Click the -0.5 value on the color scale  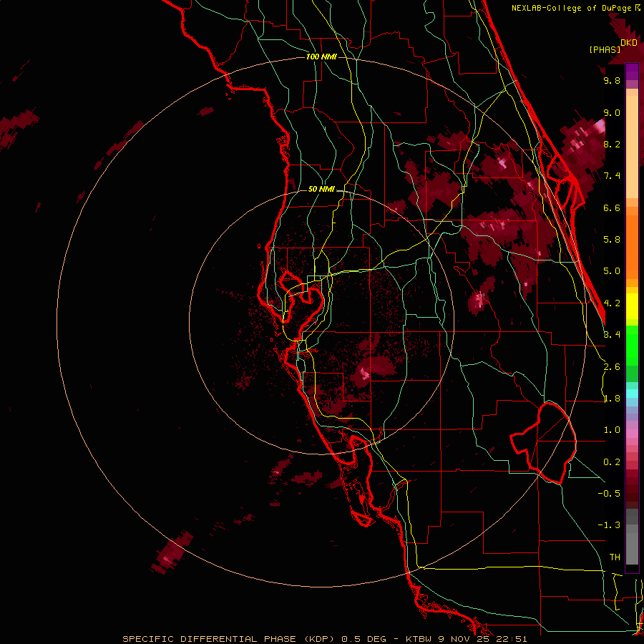609,494
